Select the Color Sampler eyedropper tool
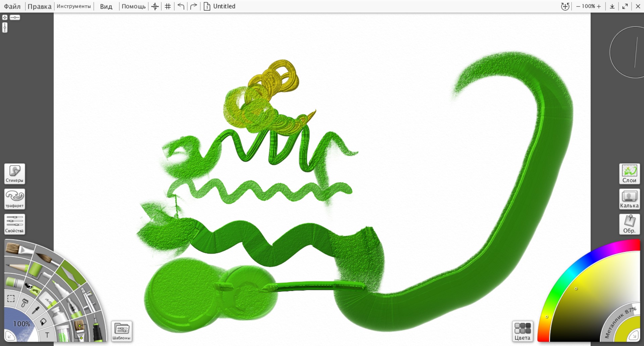 (x=35, y=310)
